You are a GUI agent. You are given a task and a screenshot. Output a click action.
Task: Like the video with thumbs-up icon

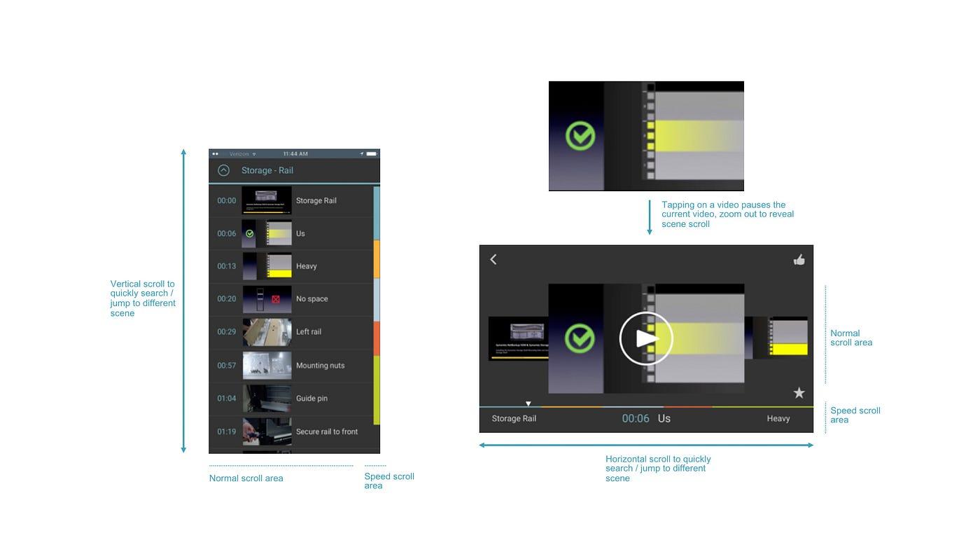point(799,260)
